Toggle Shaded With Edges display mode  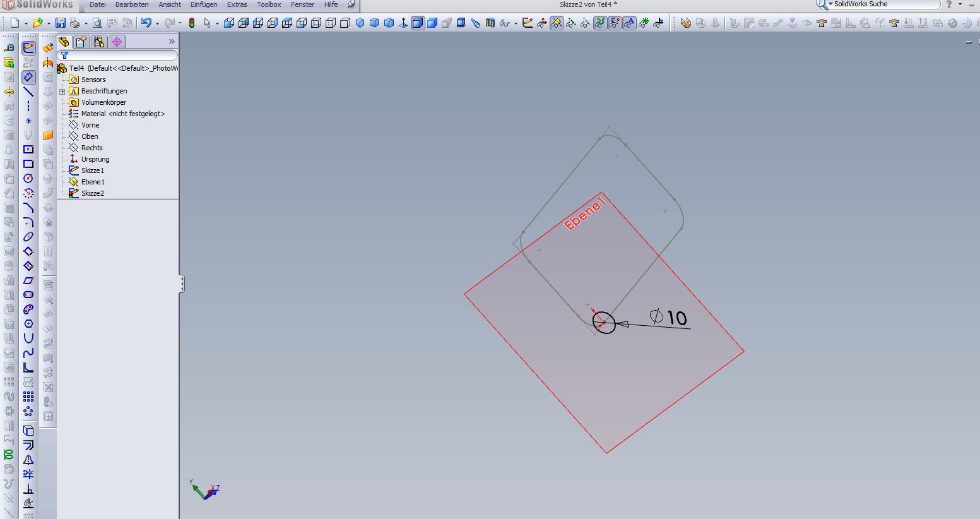(418, 23)
